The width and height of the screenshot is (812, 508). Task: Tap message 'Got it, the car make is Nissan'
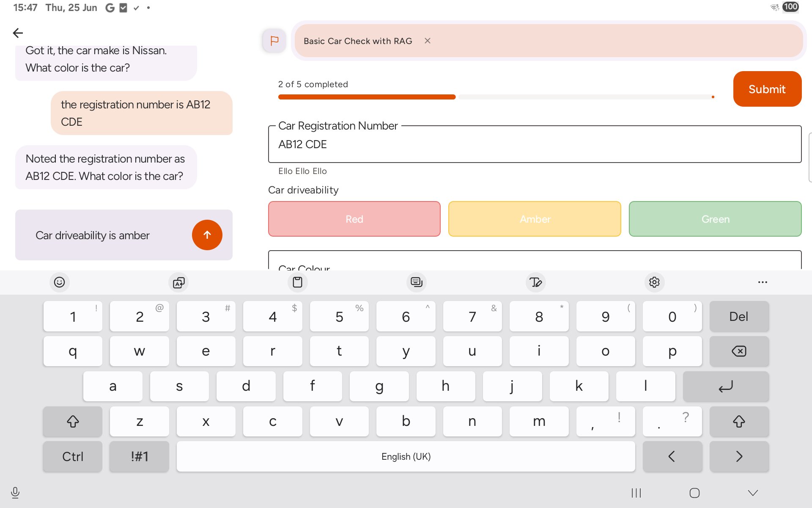(x=106, y=63)
